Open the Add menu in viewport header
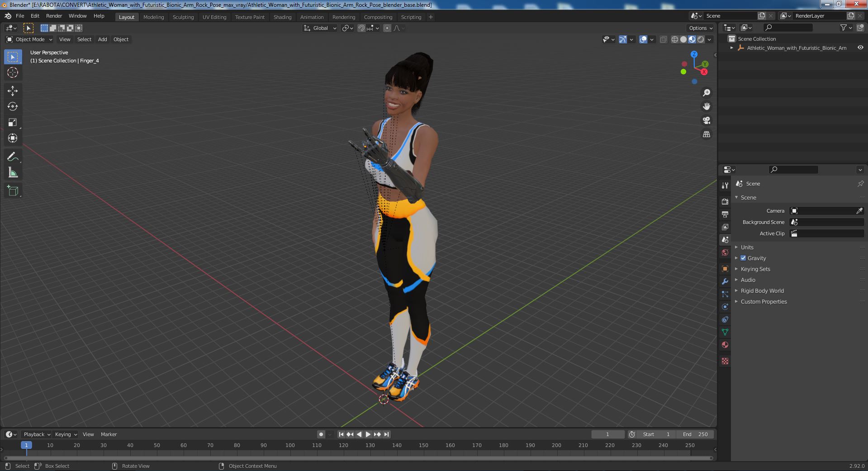This screenshot has height=471, width=868. 103,39
